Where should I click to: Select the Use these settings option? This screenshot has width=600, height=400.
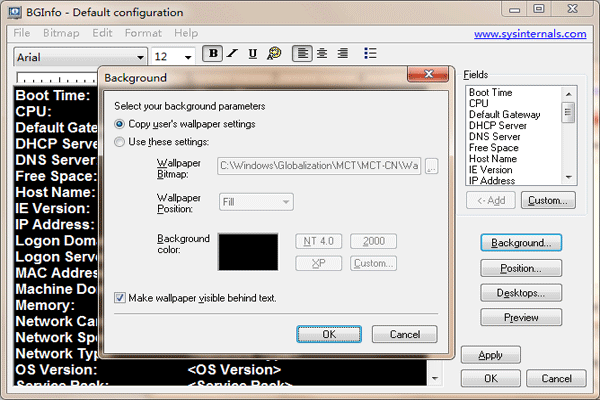(x=121, y=142)
